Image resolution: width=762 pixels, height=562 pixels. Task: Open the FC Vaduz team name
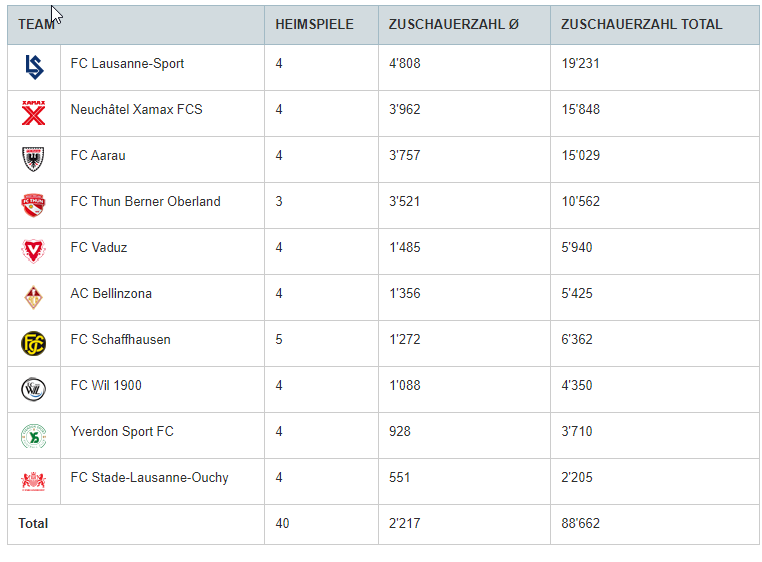pyautogui.click(x=99, y=247)
